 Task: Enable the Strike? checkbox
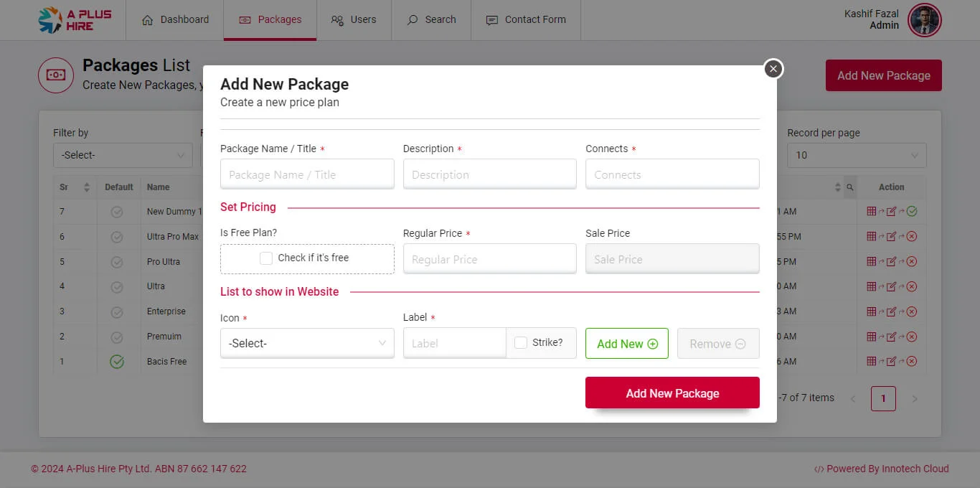(x=521, y=343)
